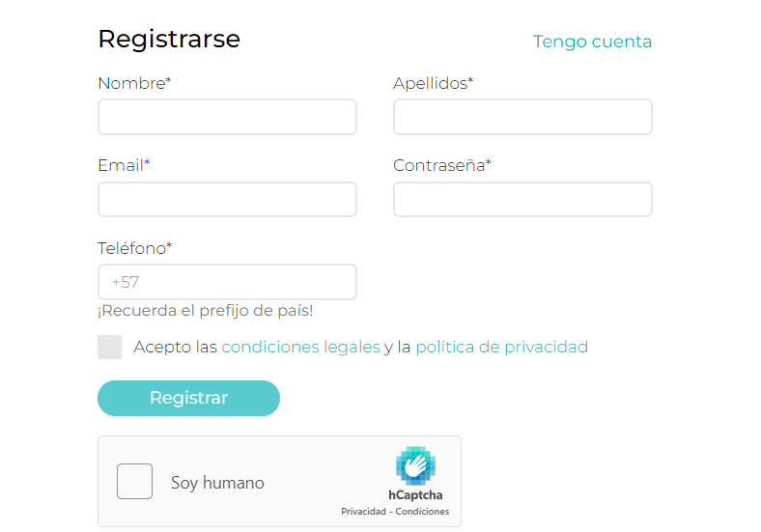
Task: Click the Teléfono field with +57 placeholder
Action: 227,282
